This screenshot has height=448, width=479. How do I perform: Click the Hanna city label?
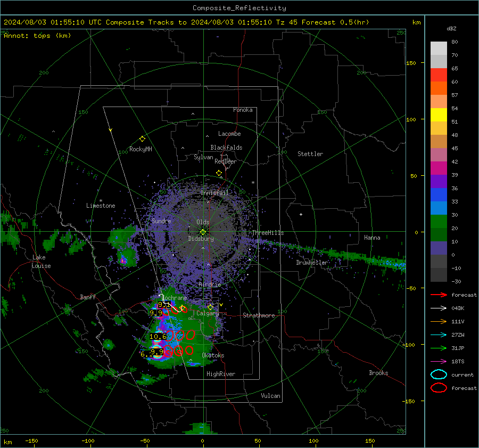click(372, 238)
